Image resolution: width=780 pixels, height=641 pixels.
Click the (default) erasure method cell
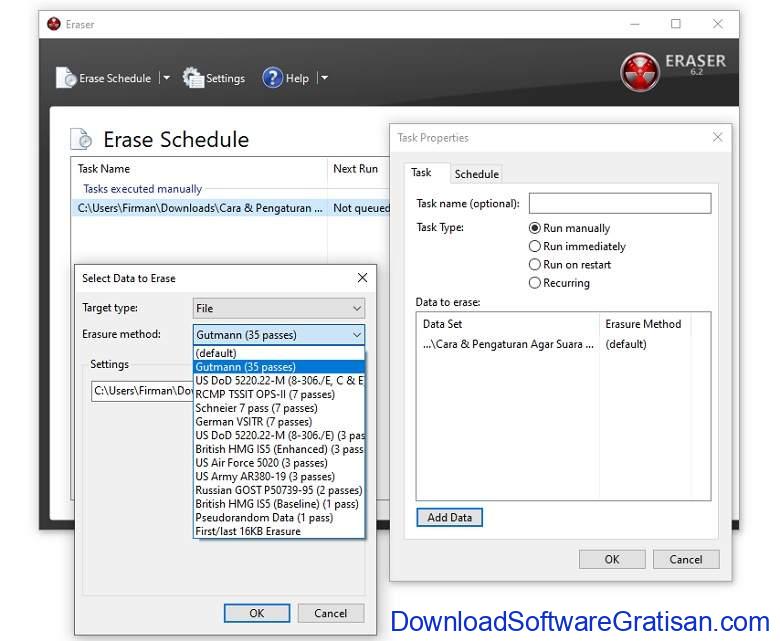pyautogui.click(x=626, y=344)
